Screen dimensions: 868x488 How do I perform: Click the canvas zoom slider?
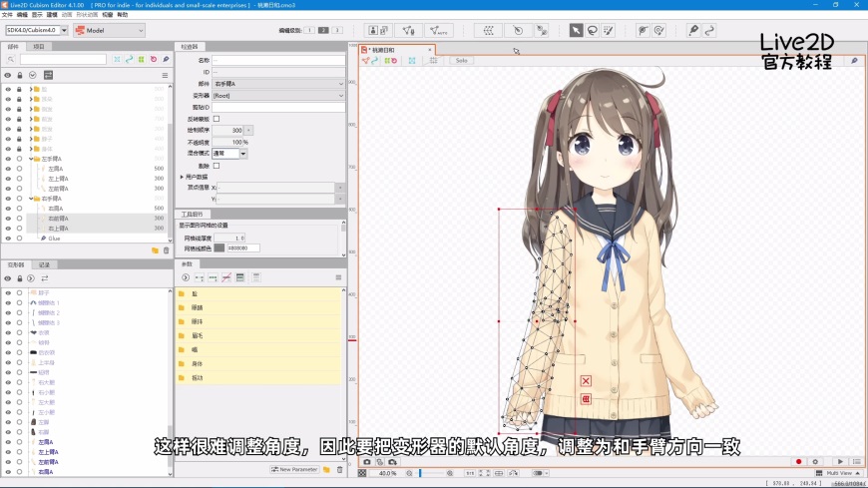pos(430,473)
